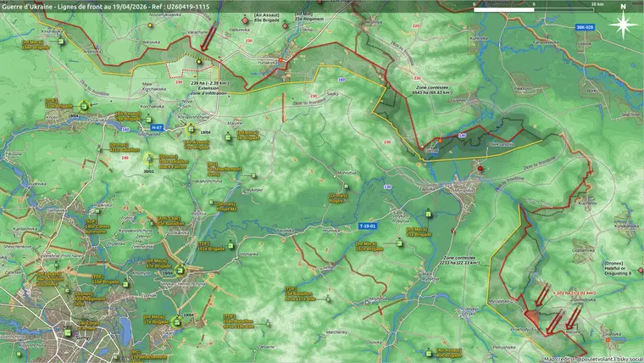This screenshot has height=363, width=644.
Task: Select the Projet M2 drones marker
Action: click(212, 202)
